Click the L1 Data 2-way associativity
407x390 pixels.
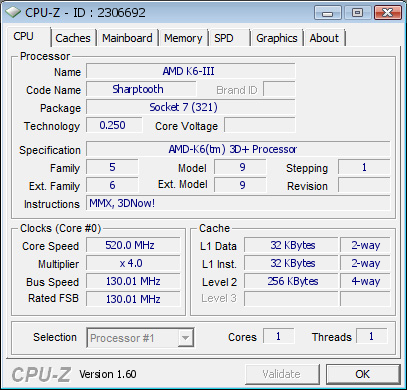click(x=365, y=245)
